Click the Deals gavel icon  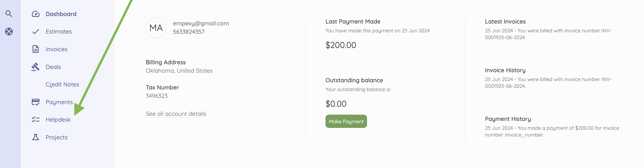[x=36, y=67]
